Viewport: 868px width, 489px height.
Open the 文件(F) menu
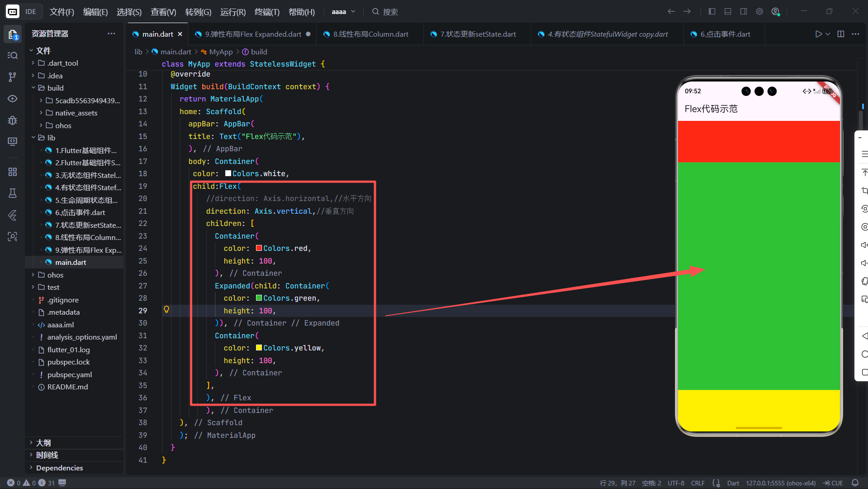[x=62, y=12]
